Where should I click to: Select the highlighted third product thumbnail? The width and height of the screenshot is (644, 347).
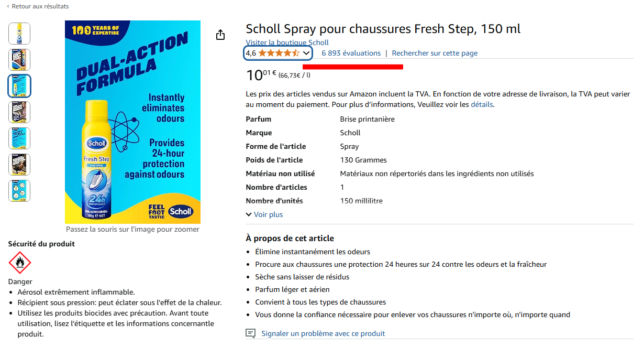(19, 86)
